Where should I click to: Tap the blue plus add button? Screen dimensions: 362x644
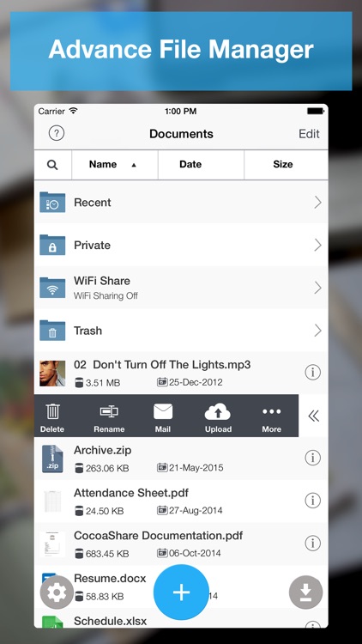181,592
